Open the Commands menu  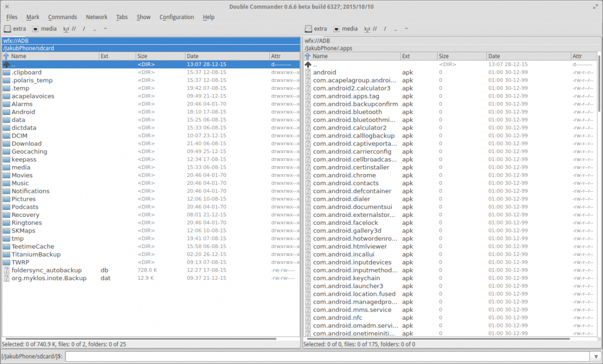pos(62,17)
